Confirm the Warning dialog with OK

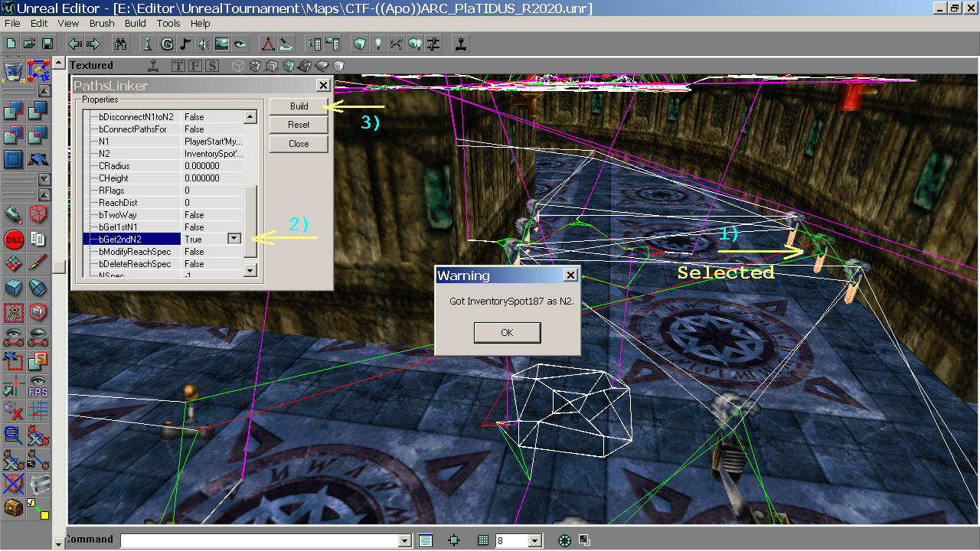coord(507,333)
